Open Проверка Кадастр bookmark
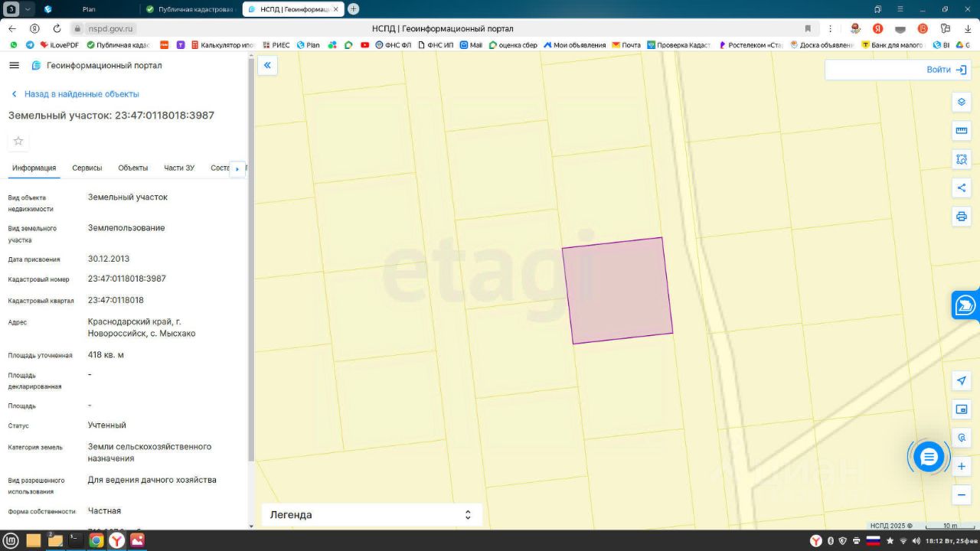 point(679,45)
